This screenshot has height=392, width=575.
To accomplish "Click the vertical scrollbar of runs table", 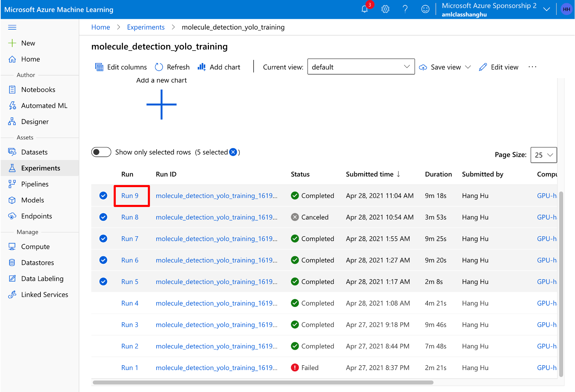I will click(x=561, y=284).
